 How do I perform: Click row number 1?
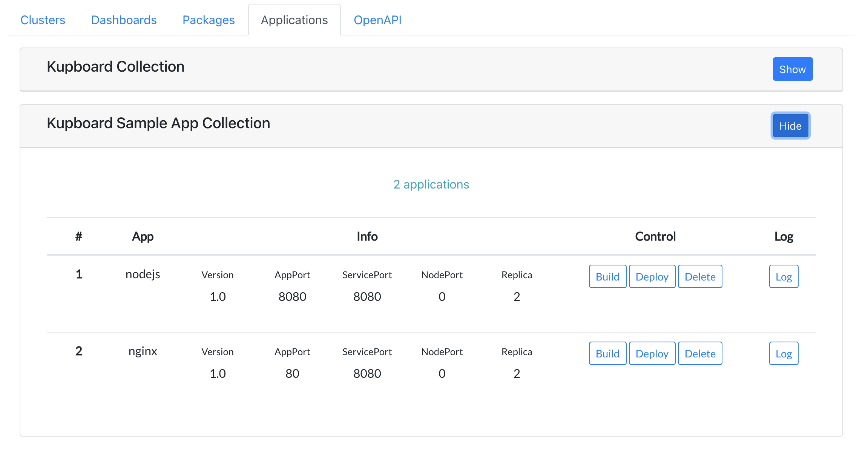pos(78,274)
